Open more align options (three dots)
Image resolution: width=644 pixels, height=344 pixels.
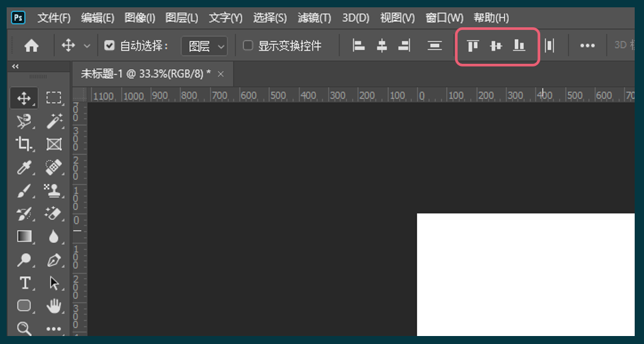click(x=587, y=46)
